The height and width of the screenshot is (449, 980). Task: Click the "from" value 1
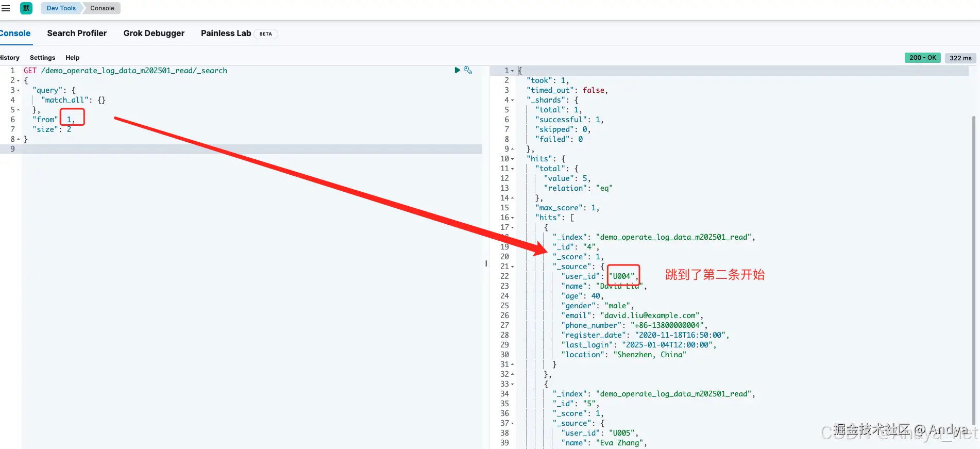[x=69, y=120]
